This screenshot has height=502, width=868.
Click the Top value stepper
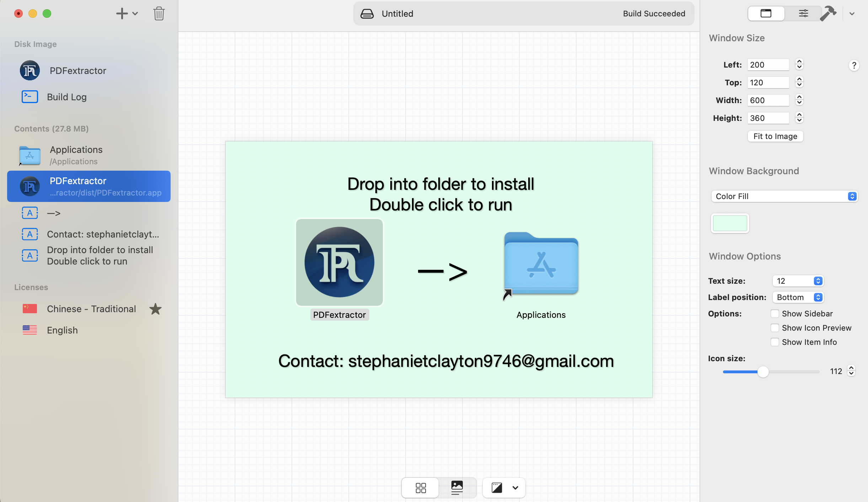coord(799,82)
